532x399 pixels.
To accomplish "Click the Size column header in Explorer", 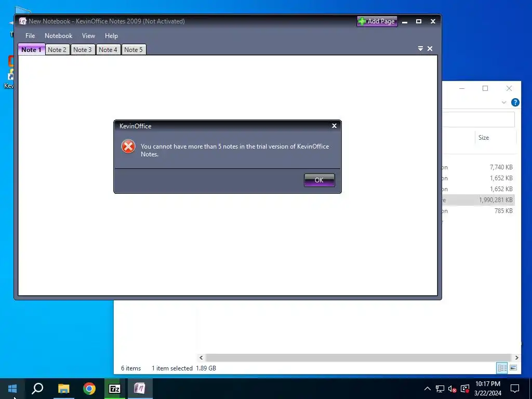I will [x=495, y=137].
